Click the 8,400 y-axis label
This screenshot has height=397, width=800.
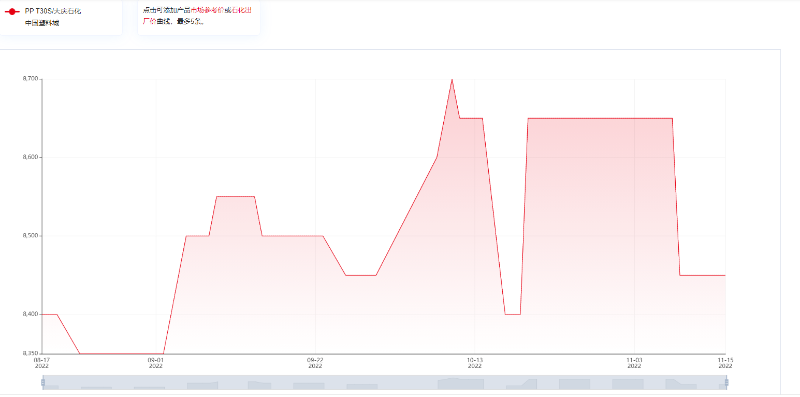click(x=31, y=314)
